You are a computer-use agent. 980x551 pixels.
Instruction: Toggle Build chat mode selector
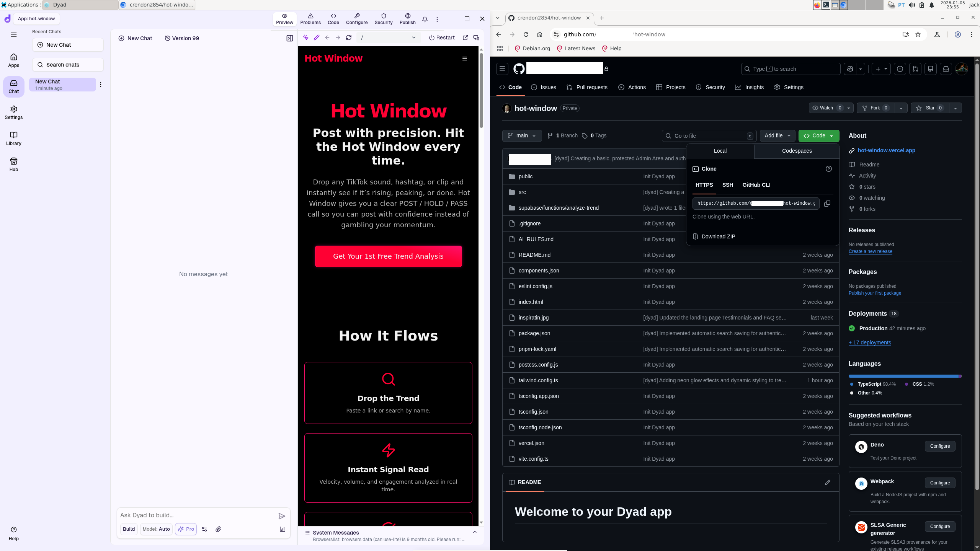tap(129, 529)
